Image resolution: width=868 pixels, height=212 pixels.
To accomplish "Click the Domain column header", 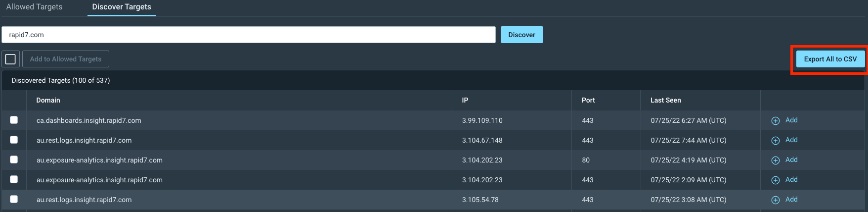I will (x=48, y=100).
